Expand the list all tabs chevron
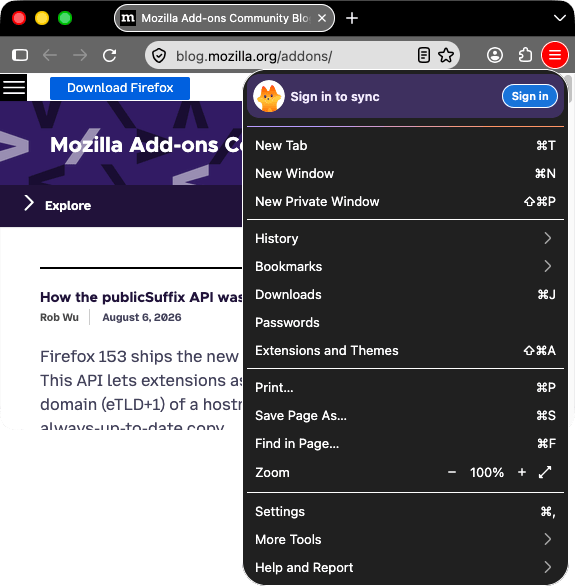The height and width of the screenshot is (586, 575). pyautogui.click(x=559, y=18)
